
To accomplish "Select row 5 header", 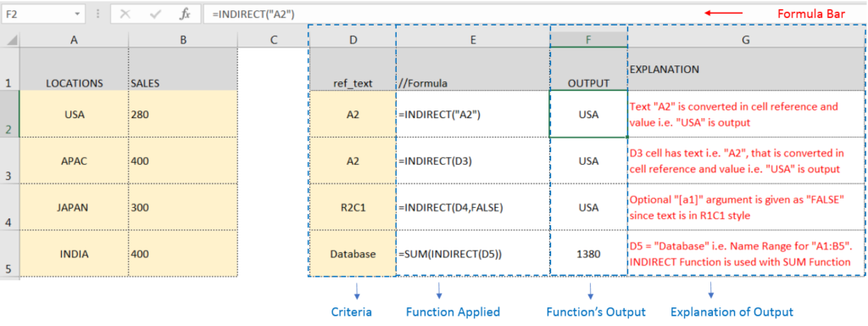I will (x=10, y=253).
